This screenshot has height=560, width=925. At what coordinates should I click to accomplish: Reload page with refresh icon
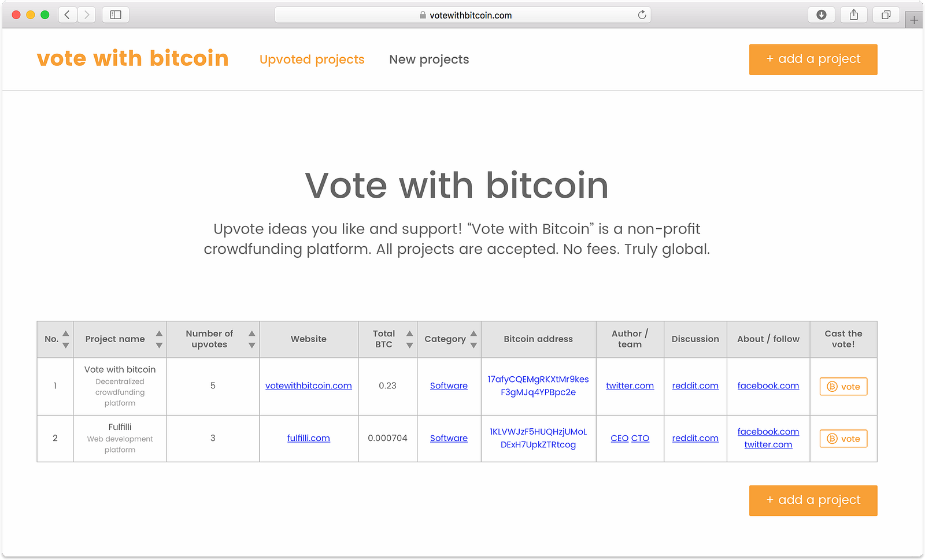tap(642, 15)
